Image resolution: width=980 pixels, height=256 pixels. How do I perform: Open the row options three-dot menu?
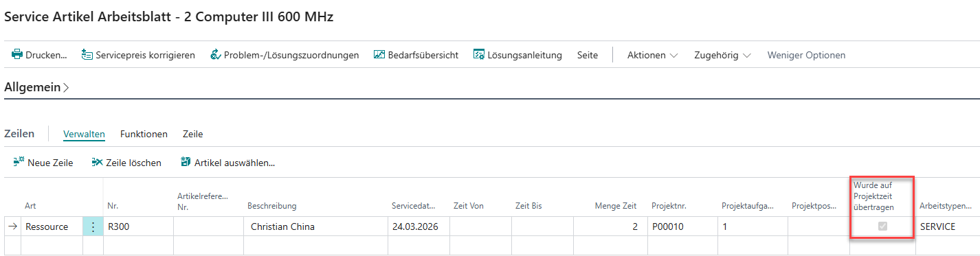click(x=93, y=226)
